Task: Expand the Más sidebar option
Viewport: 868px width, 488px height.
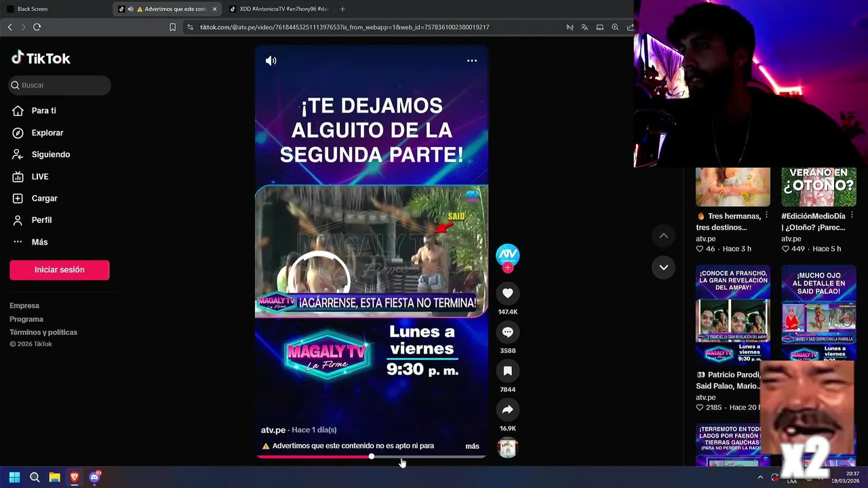Action: (x=39, y=242)
